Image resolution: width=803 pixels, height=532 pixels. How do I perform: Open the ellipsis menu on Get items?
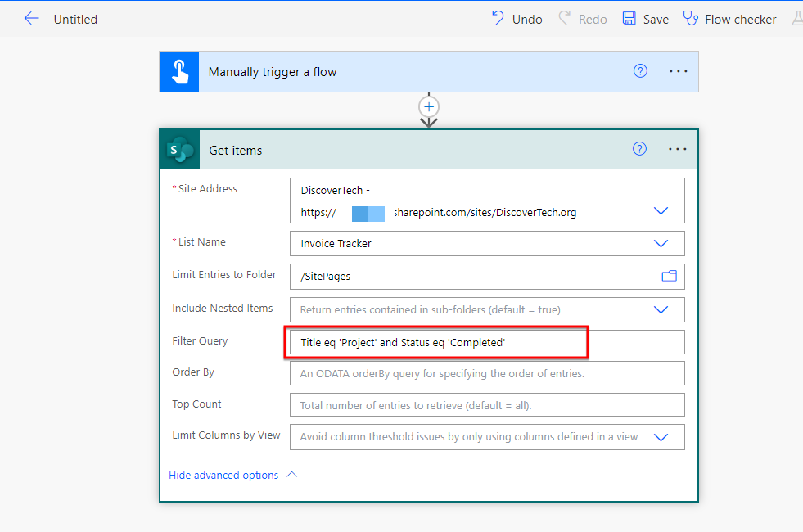pos(678,149)
